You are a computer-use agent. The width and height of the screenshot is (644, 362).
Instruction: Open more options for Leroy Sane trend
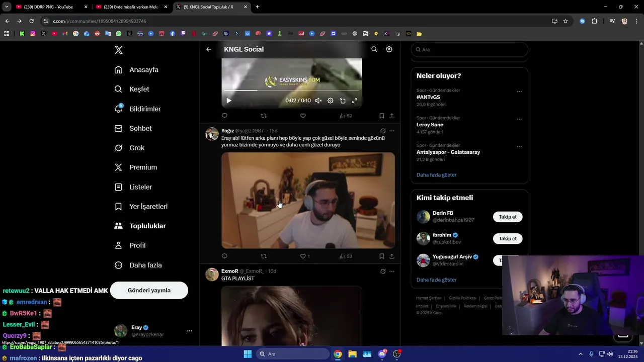point(519,119)
